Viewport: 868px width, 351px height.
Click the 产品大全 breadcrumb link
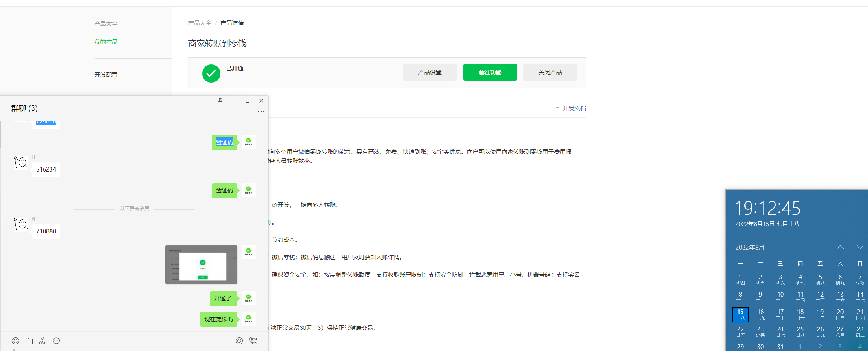coord(200,23)
